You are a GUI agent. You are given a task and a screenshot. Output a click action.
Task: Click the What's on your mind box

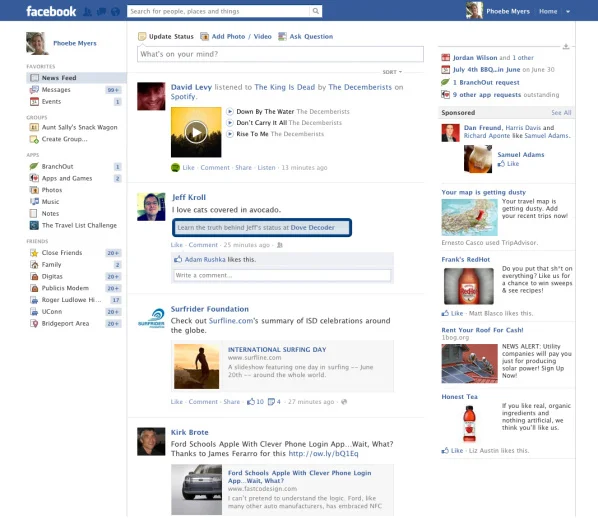[280, 54]
